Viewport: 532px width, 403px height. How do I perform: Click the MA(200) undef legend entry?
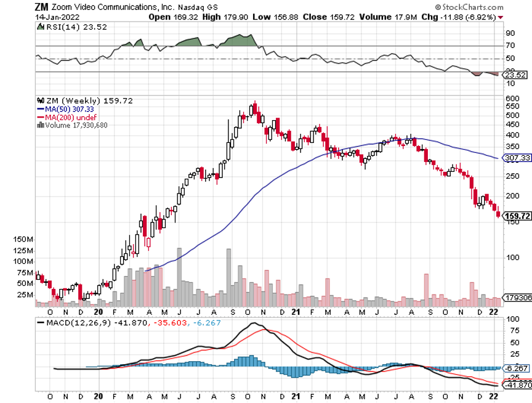66,117
